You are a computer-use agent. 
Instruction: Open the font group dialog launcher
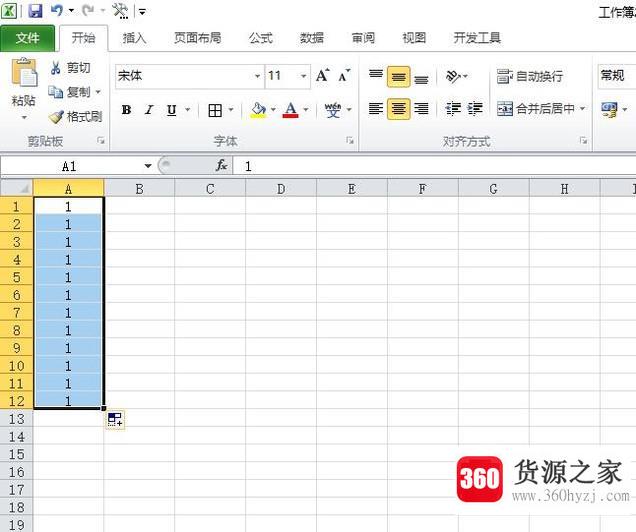pos(350,141)
